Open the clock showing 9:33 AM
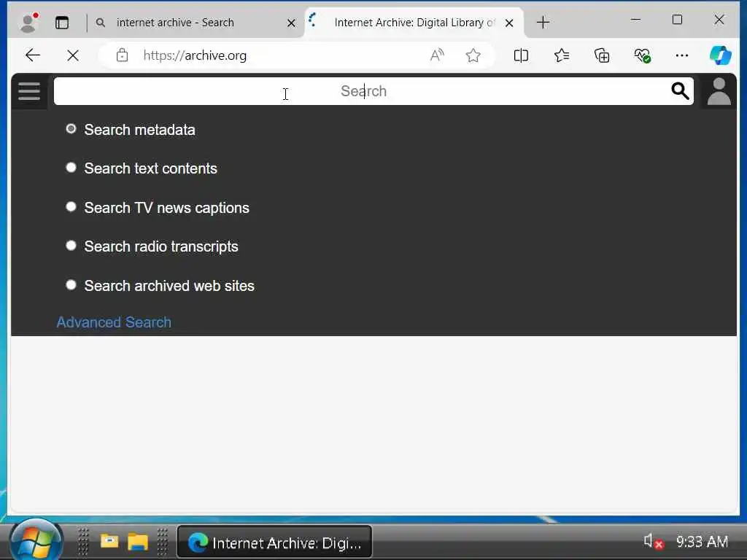Image resolution: width=747 pixels, height=560 pixels. (x=702, y=542)
